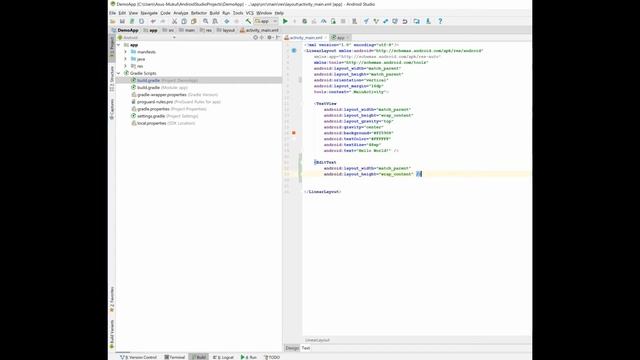Click the Project panel settings gear icon
Screen dimensions: 640x360
(269, 38)
